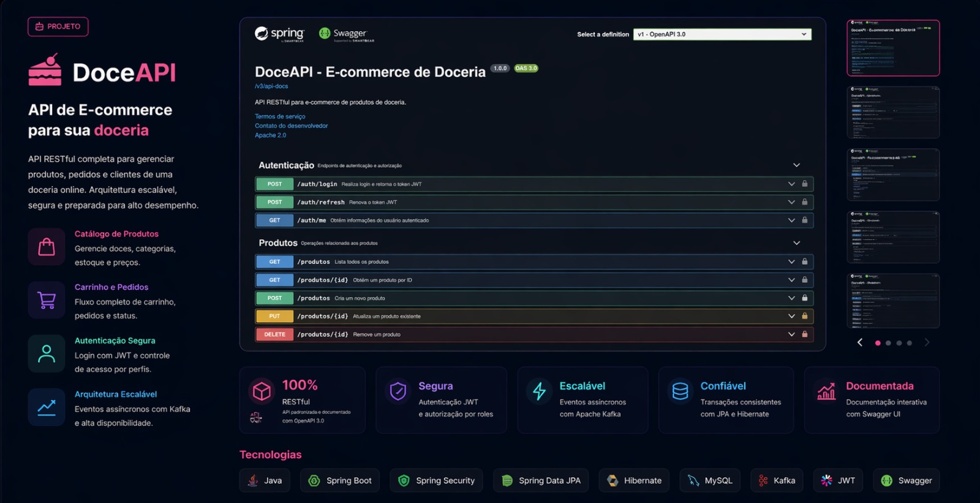The image size is (980, 503).
Task: Expand the GET /produtos/{id} row chevron
Action: tap(791, 280)
